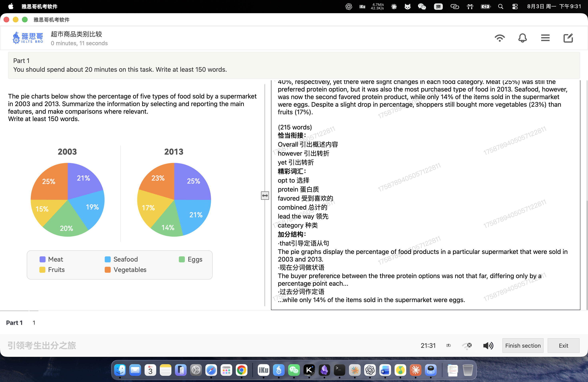
Task: Click the WeChat icon in menu bar
Action: pyautogui.click(x=422, y=6)
